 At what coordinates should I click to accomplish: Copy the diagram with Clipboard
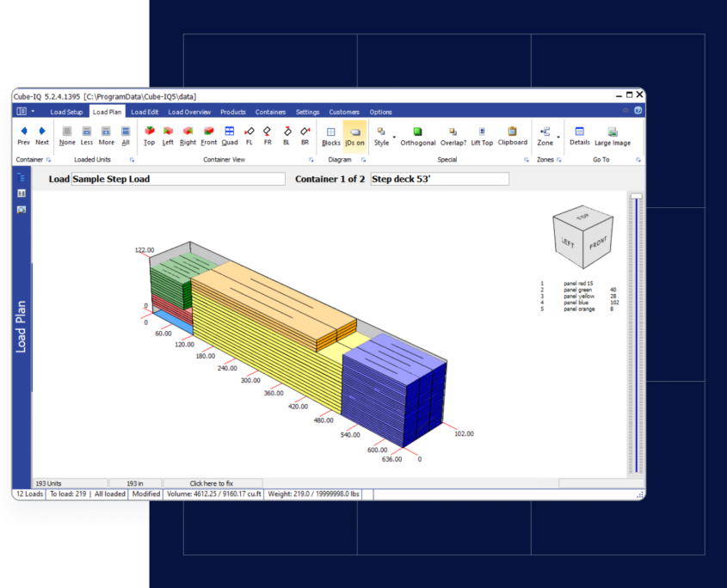point(512,136)
